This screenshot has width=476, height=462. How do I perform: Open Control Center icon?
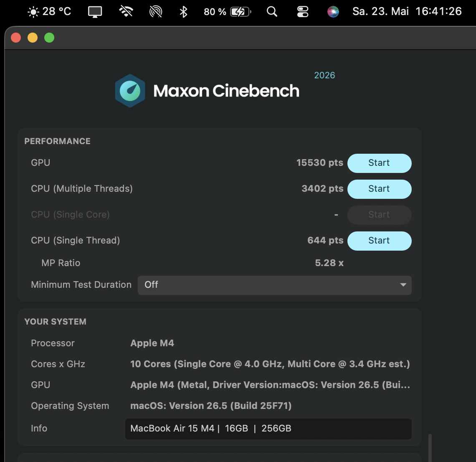tap(303, 12)
